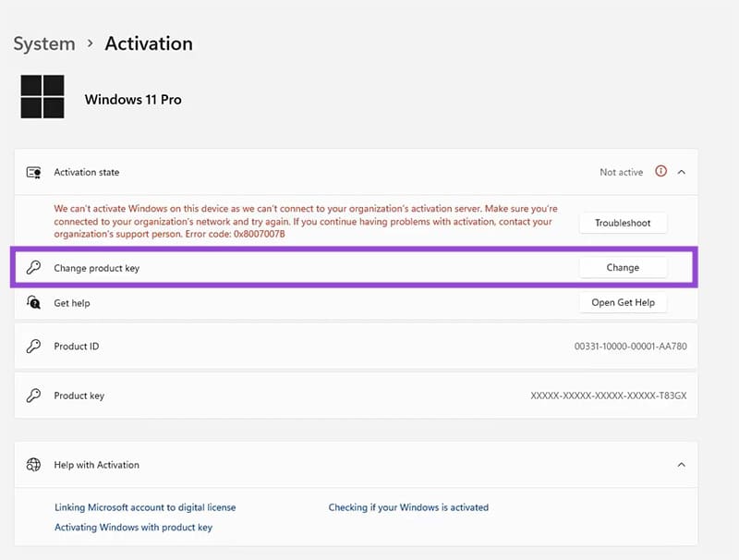The width and height of the screenshot is (739, 560).
Task: Click the red error icon next to Not active
Action: [661, 172]
